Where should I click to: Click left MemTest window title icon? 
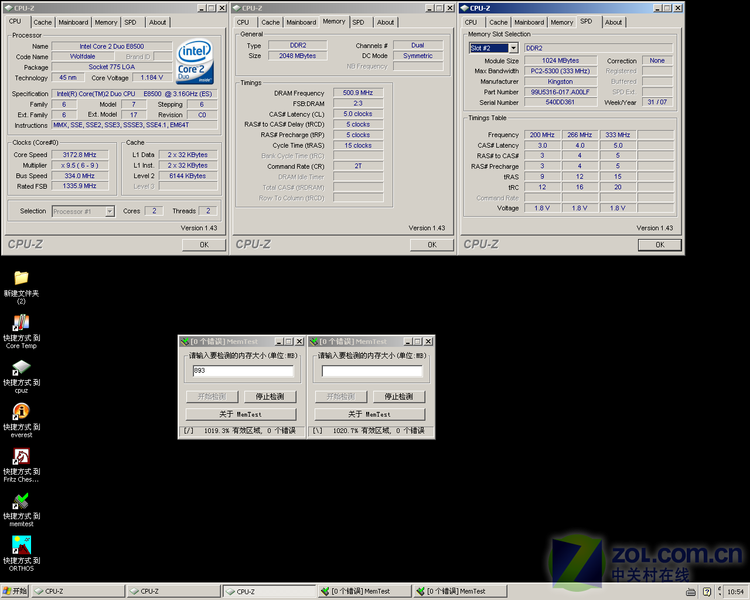[x=185, y=342]
